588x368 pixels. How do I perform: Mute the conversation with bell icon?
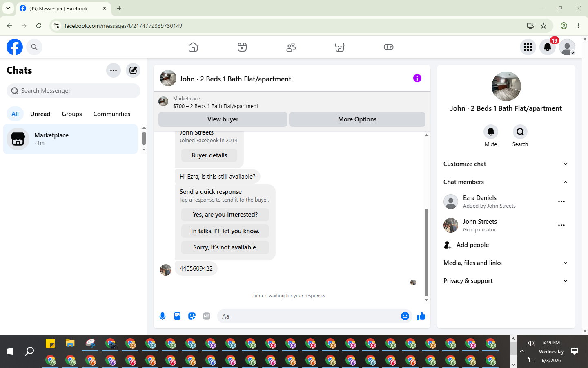coord(491,132)
